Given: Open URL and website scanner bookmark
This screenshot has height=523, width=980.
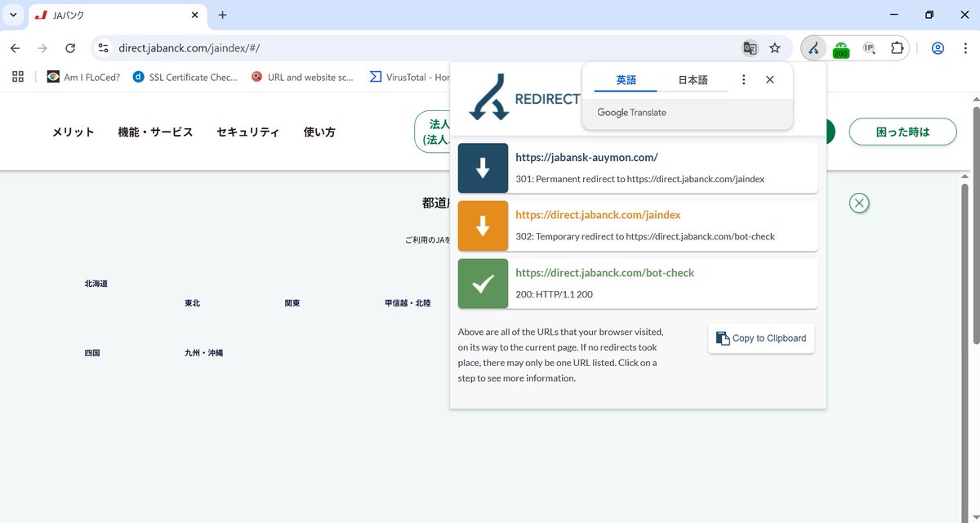Looking at the screenshot, I should (302, 77).
